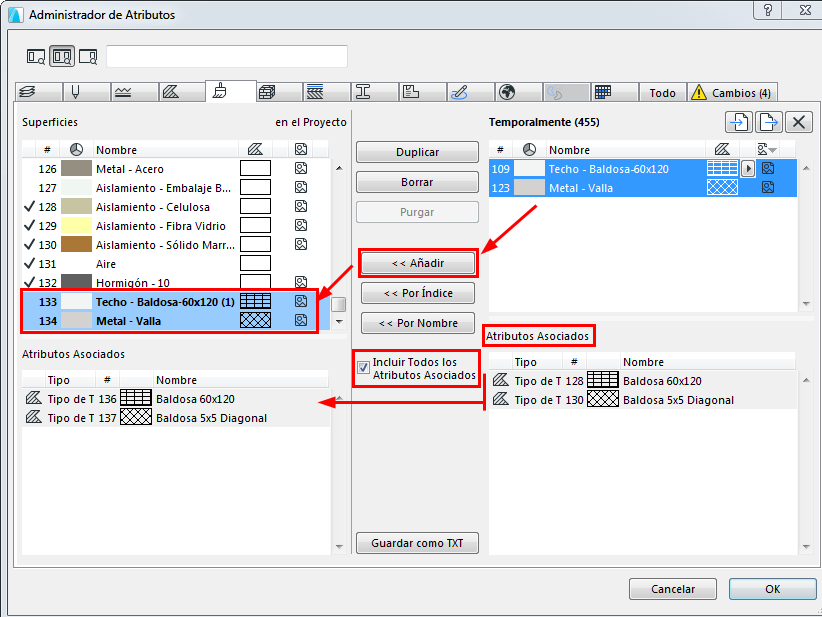822x617 pixels.
Task: Select the Surfaces paintbrush tab
Action: 231,91
